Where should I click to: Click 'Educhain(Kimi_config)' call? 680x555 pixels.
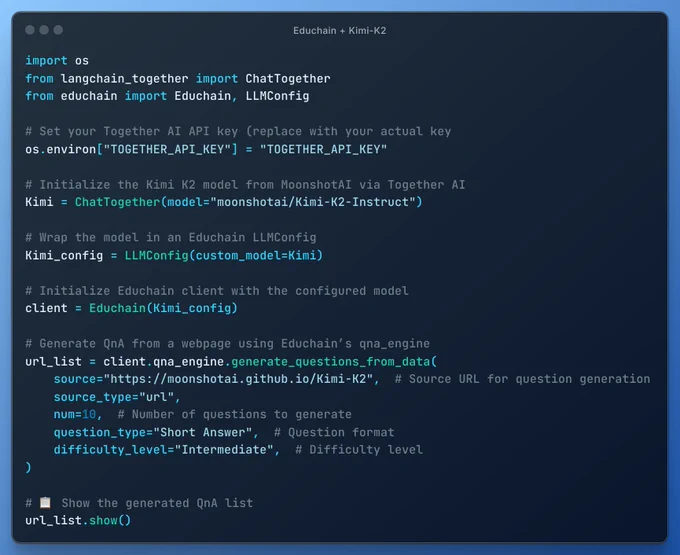[x=163, y=308]
